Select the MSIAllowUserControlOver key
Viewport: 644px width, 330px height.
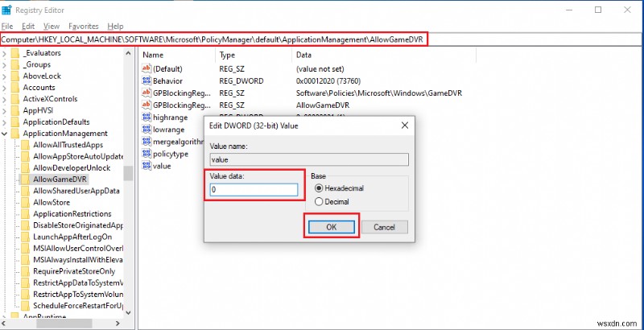78,249
